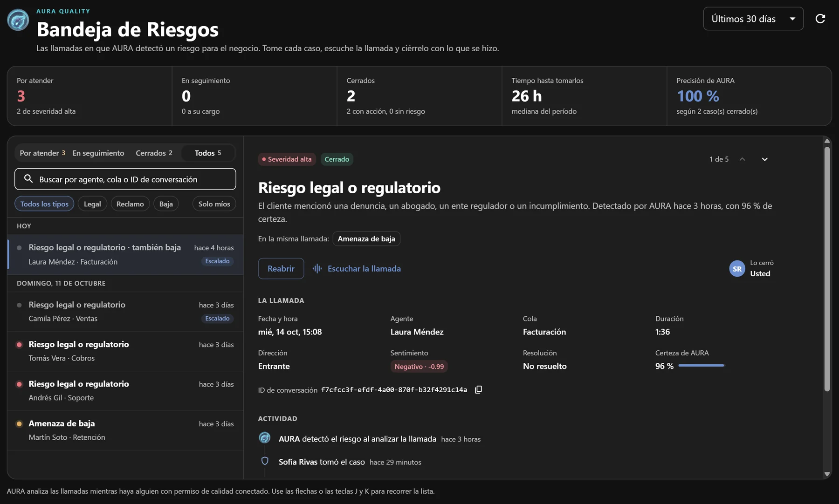This screenshot has width=839, height=504.
Task: Click shield icon beside Sofía Rivas entry
Action: 265,461
